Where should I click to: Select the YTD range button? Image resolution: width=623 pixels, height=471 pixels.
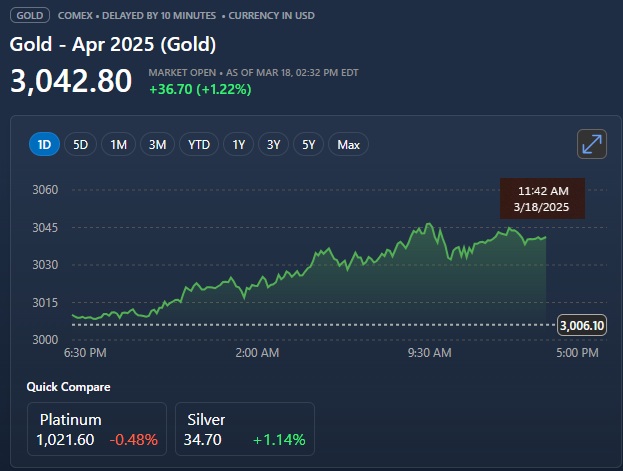tap(199, 145)
